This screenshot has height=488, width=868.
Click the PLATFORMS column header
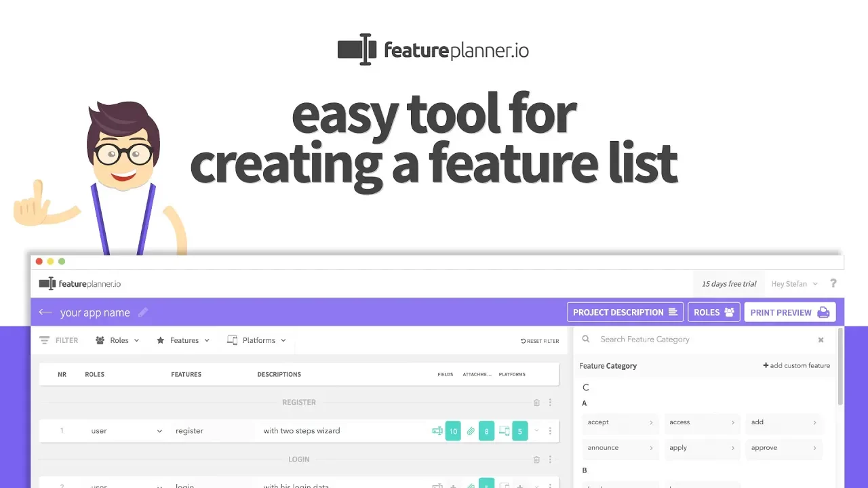pos(512,375)
